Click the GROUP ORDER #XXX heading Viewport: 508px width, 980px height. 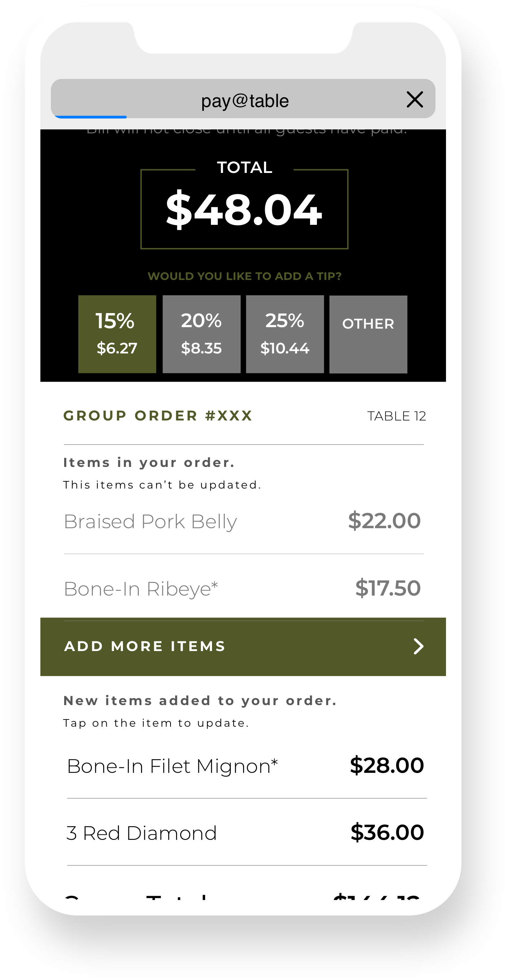158,415
